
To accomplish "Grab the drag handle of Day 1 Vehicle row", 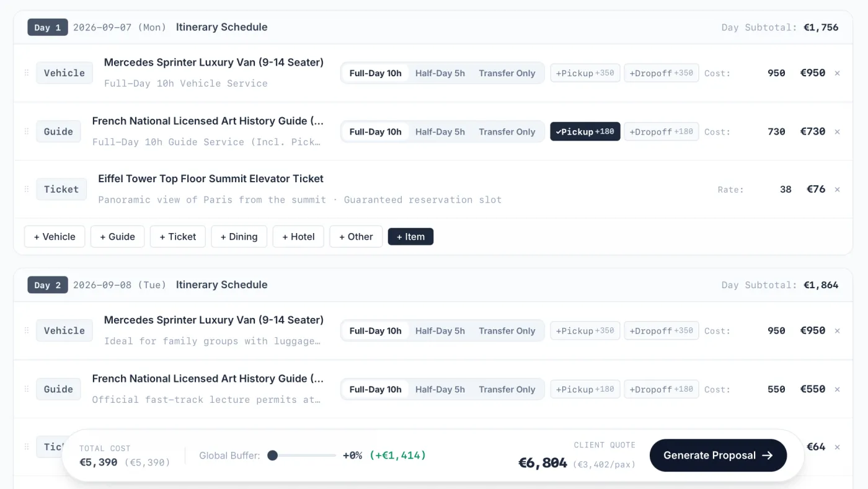I will (x=26, y=73).
